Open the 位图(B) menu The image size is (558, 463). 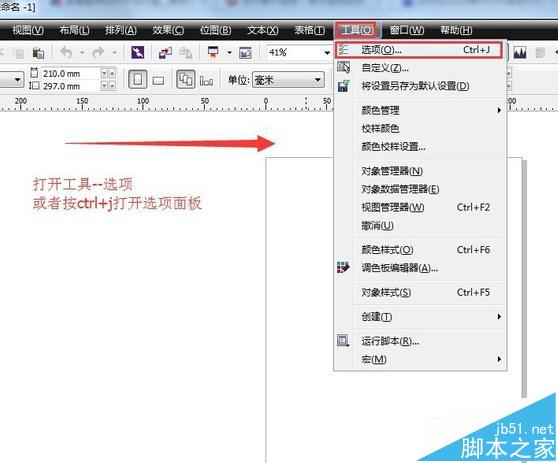215,30
